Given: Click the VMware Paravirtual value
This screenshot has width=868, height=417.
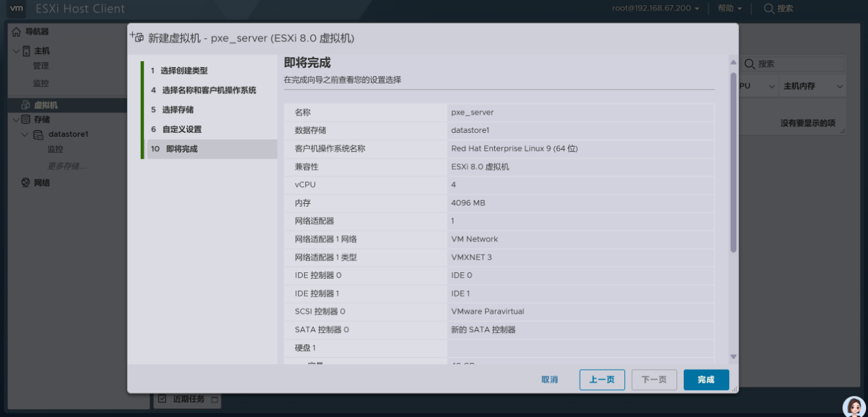Looking at the screenshot, I should [488, 311].
